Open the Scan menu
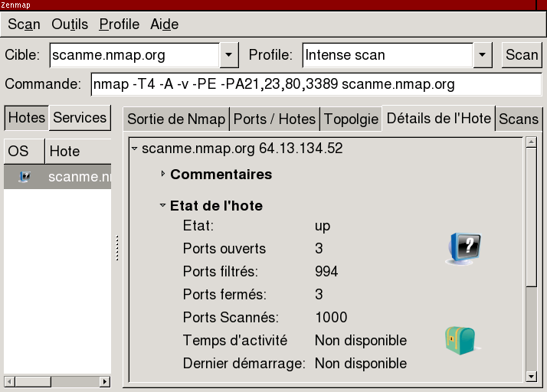 pos(24,24)
